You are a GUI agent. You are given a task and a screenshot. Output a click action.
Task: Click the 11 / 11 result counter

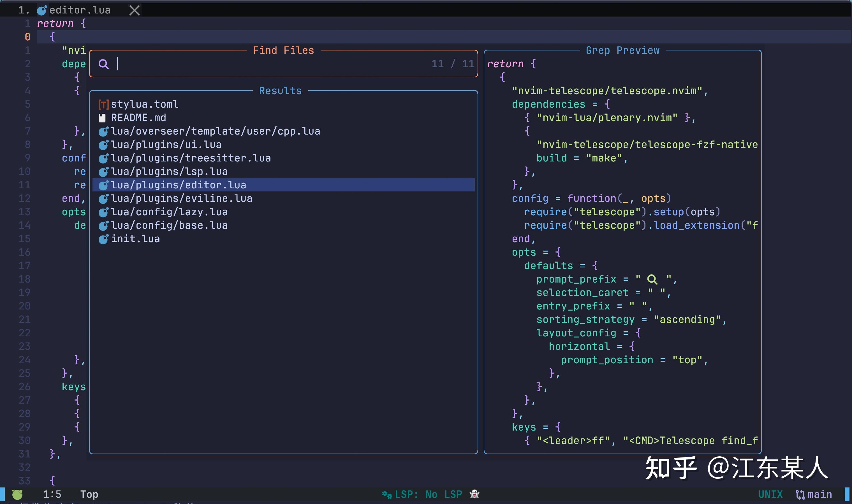coord(453,64)
